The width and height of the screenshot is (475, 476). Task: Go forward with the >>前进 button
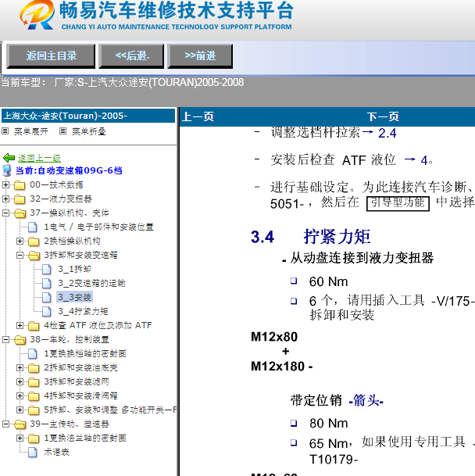(x=200, y=55)
